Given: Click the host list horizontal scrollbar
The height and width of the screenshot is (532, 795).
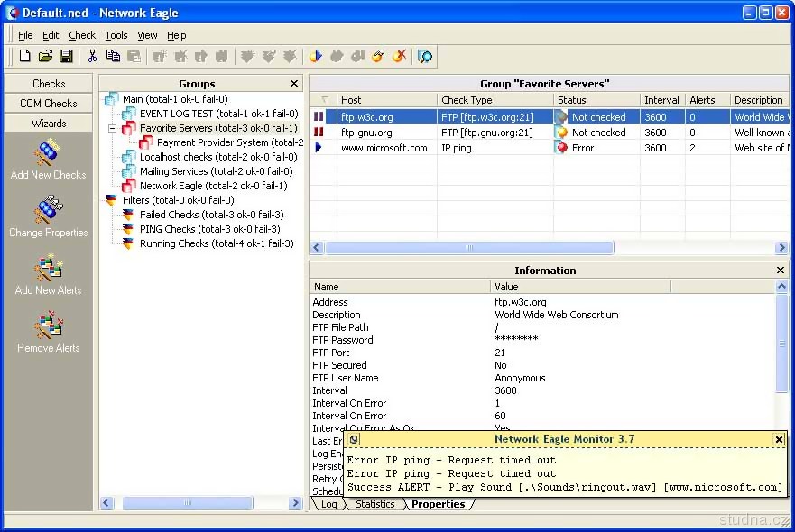Looking at the screenshot, I should [x=469, y=247].
